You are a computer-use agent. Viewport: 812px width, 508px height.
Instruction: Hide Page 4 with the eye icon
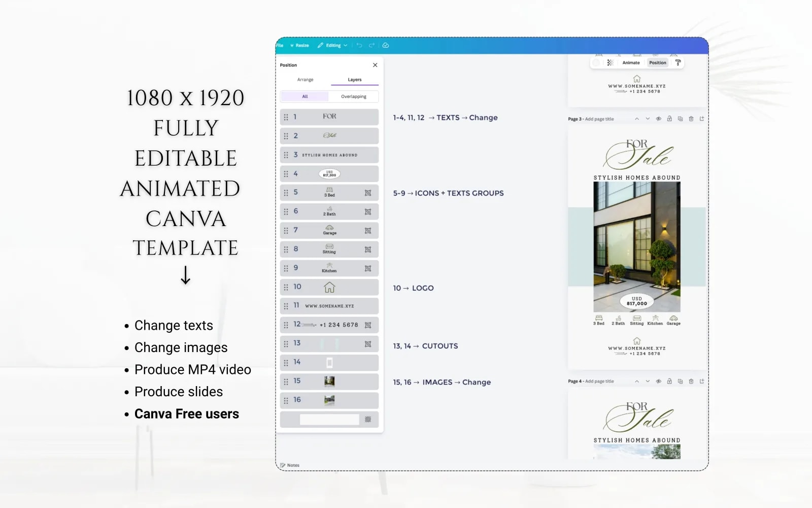pos(659,381)
